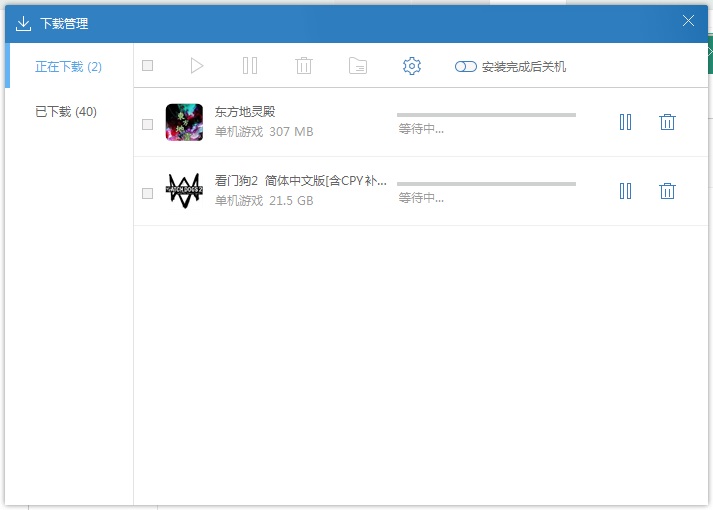The width and height of the screenshot is (713, 510).
Task: Click the 单机游戏 307 MB size text
Action: pyautogui.click(x=264, y=132)
